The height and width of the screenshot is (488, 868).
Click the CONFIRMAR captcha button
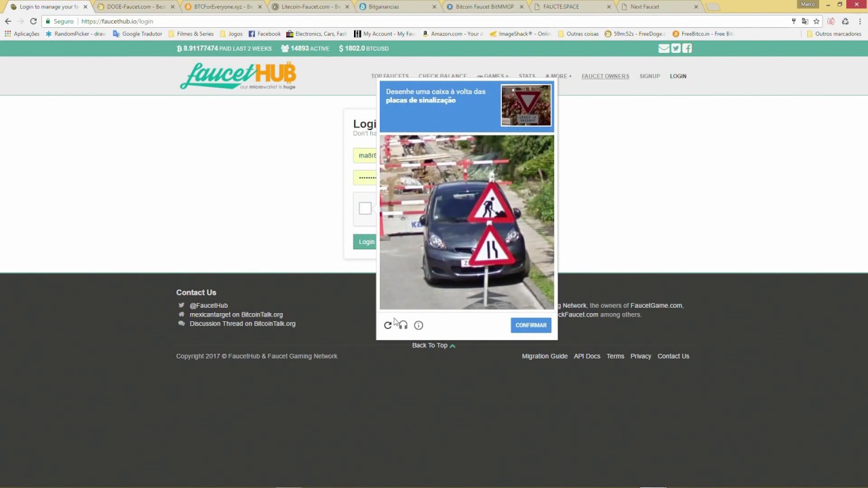530,325
